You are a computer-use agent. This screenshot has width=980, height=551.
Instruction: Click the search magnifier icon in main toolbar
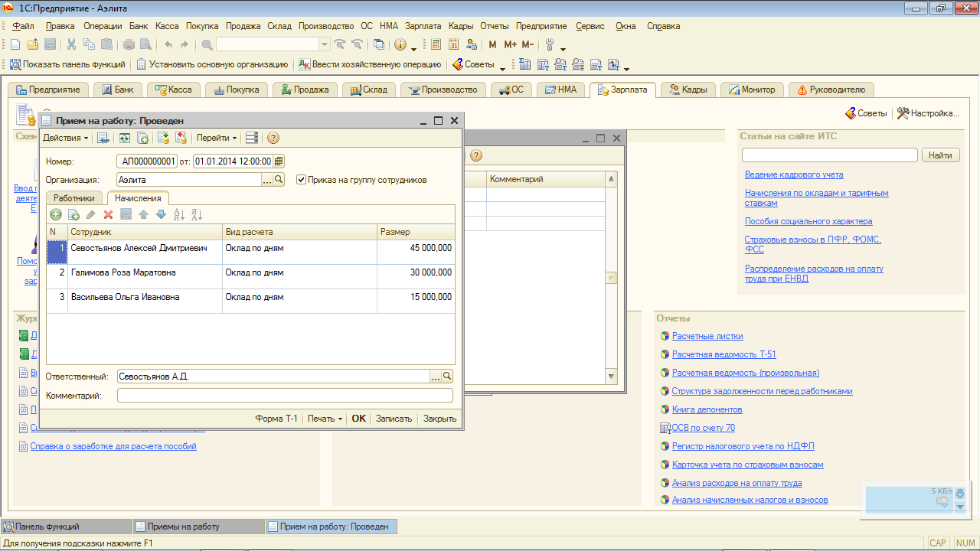pyautogui.click(x=207, y=44)
